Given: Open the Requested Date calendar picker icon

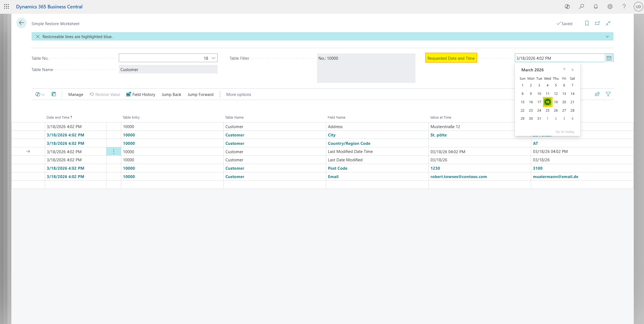Looking at the screenshot, I should point(609,58).
